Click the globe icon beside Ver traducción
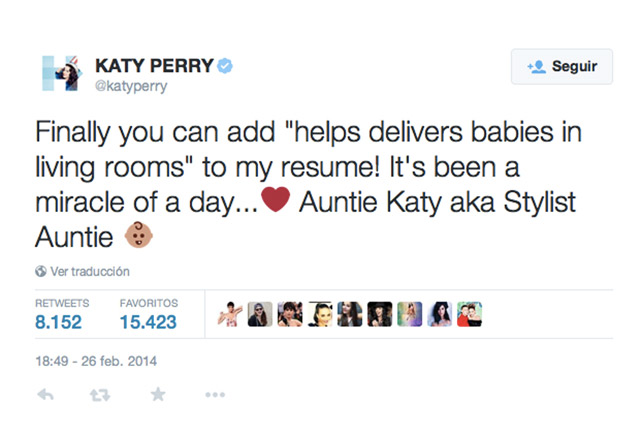Viewport: 641px width, 440px height. click(x=41, y=271)
